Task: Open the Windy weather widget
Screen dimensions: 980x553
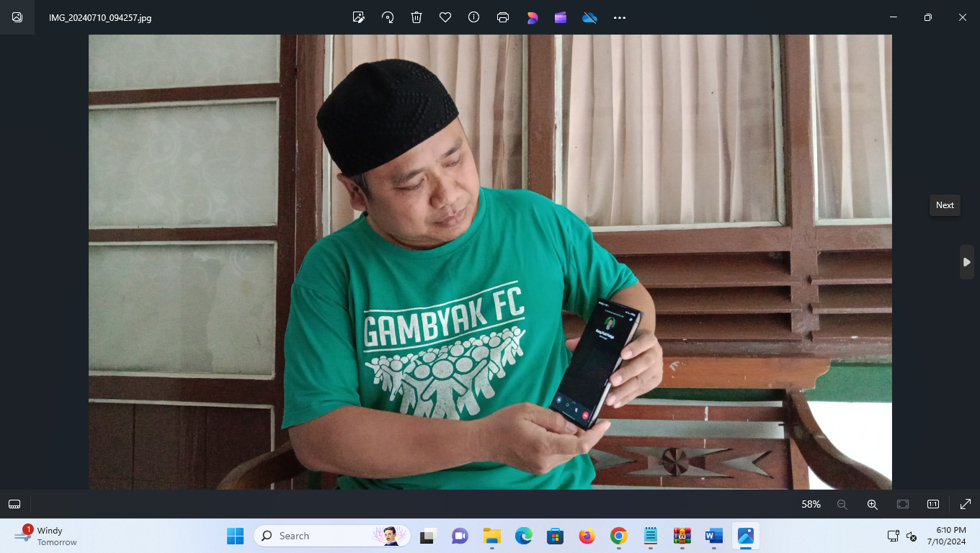Action: [45, 536]
